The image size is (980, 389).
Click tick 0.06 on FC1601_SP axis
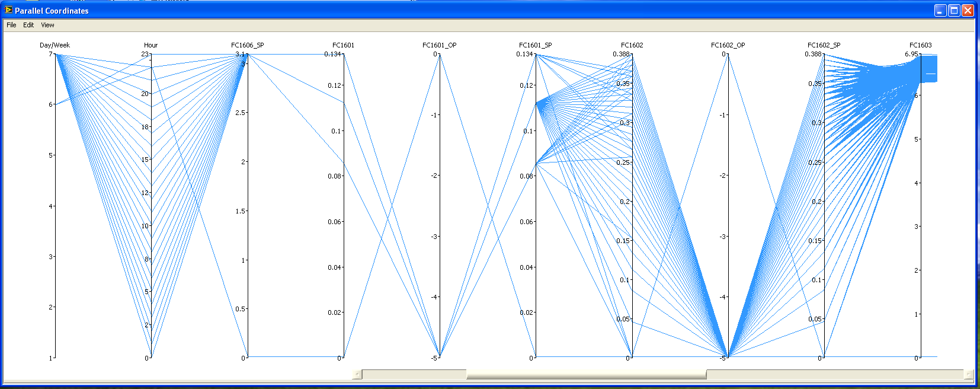pyautogui.click(x=527, y=222)
